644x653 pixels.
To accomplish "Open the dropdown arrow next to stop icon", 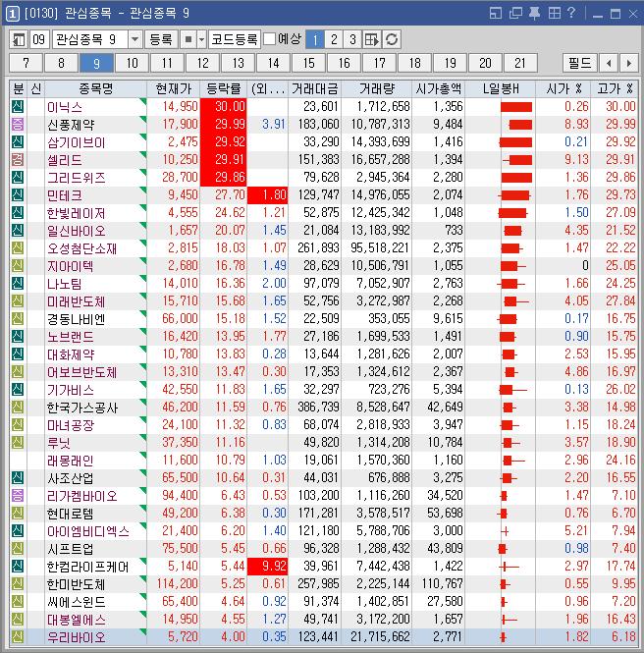I will [x=202, y=39].
